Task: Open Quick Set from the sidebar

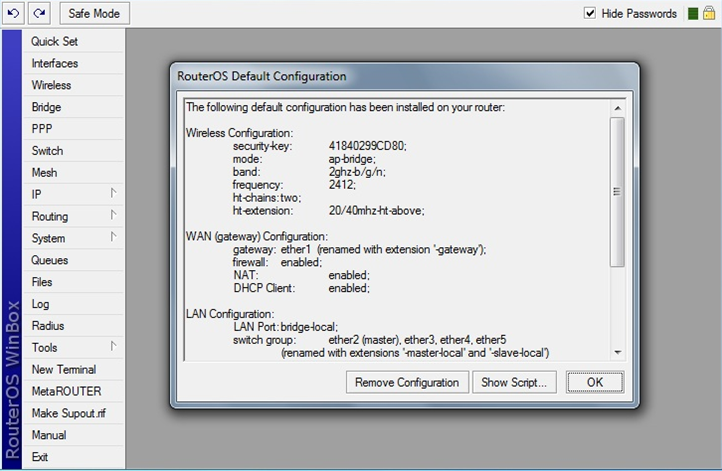Action: pyautogui.click(x=74, y=41)
